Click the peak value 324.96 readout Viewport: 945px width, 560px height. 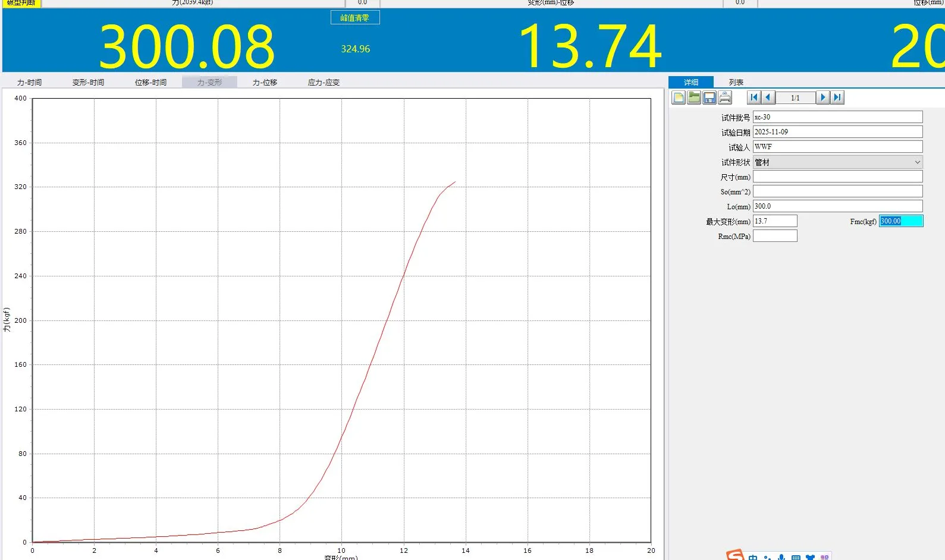355,49
